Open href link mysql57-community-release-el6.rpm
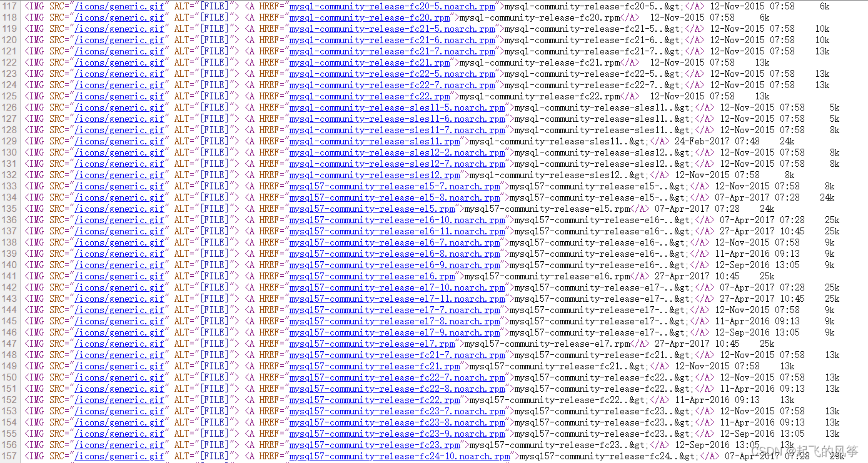This screenshot has height=463, width=868. [372, 276]
